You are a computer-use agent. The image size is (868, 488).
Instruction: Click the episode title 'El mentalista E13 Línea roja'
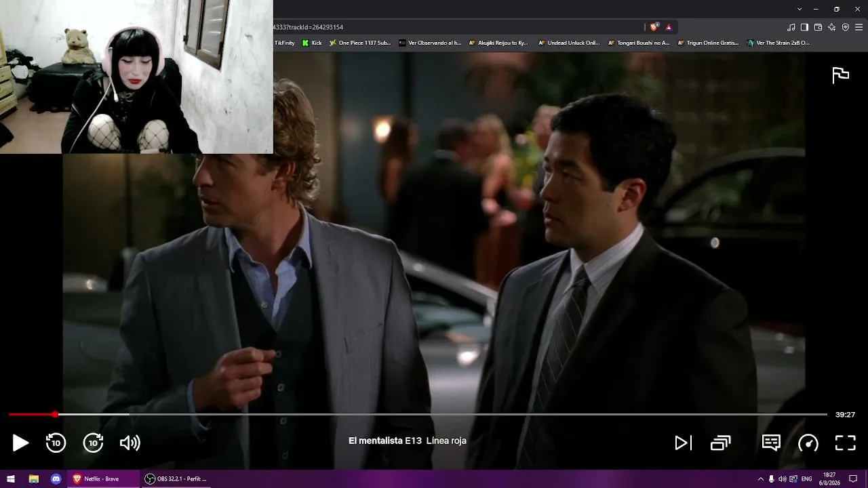point(408,441)
